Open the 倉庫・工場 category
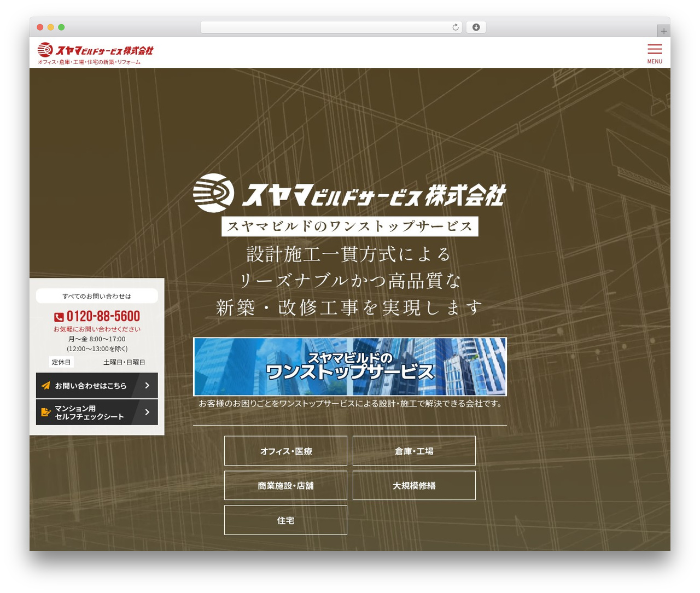 click(414, 451)
